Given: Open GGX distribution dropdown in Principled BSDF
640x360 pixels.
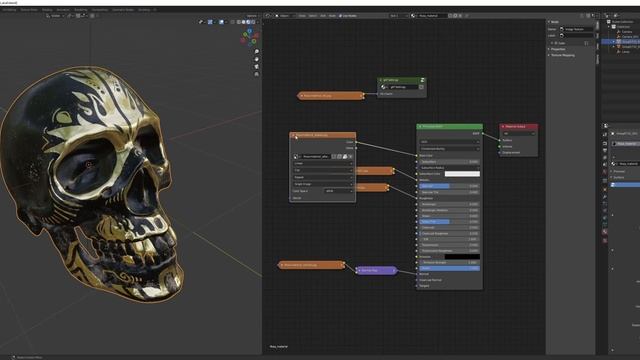Looking at the screenshot, I should tap(449, 142).
